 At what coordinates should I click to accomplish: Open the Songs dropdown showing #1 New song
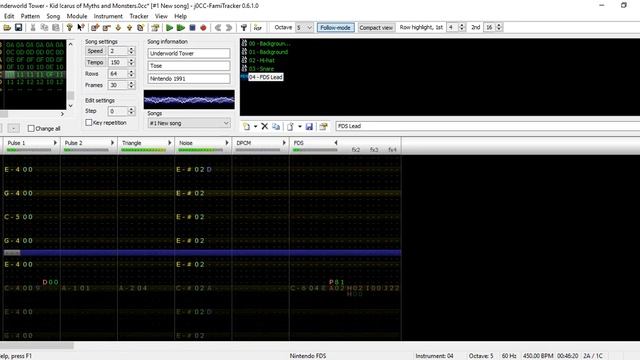[189, 123]
